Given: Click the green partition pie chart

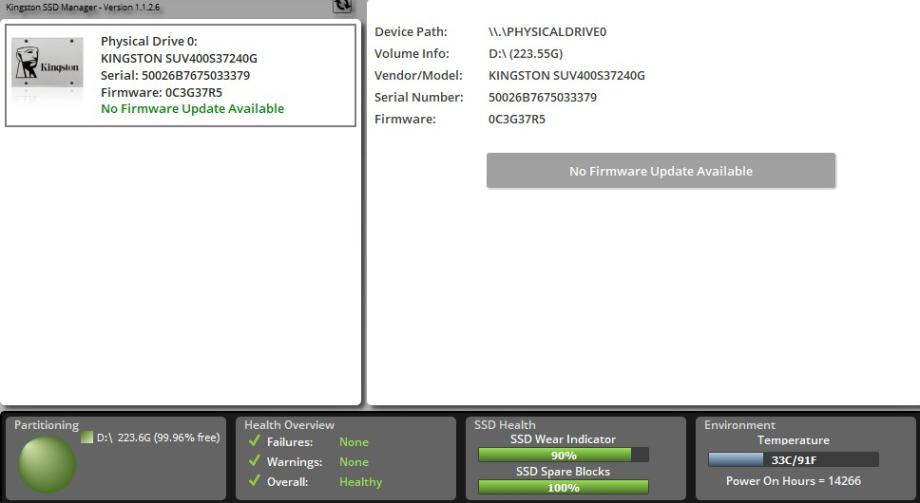Looking at the screenshot, I should [46, 464].
